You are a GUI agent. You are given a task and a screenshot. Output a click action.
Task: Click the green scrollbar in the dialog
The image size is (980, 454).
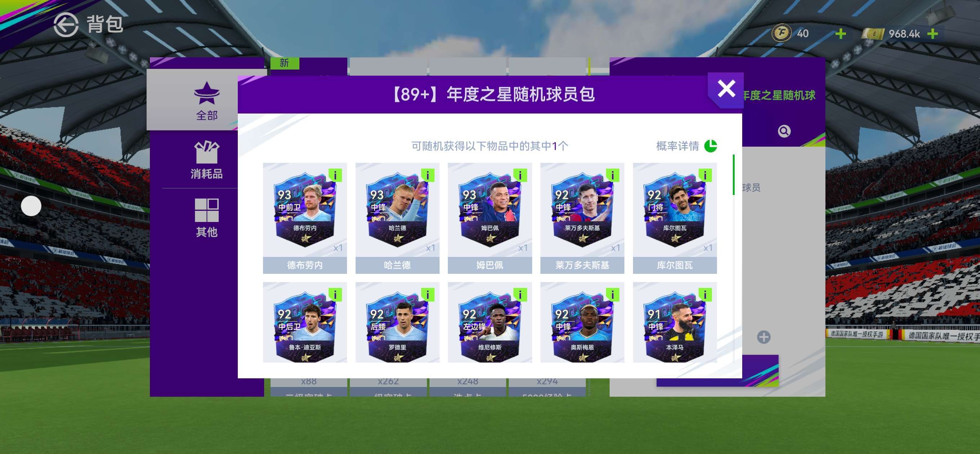(734, 175)
